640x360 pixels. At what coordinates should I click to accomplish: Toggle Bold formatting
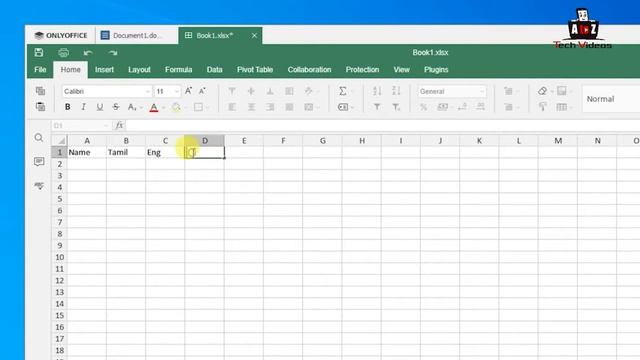[67, 107]
